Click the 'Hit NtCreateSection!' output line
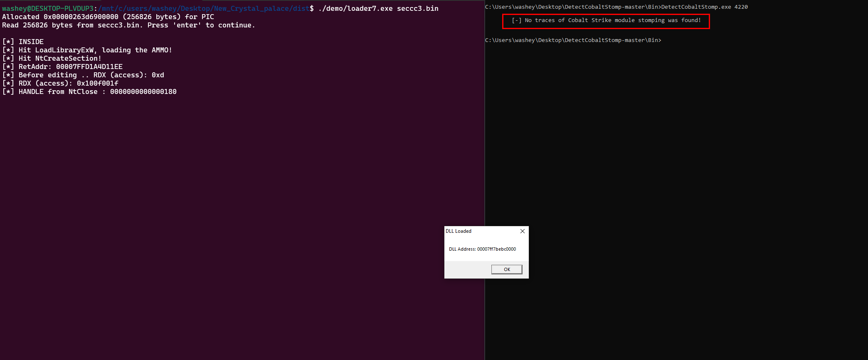The width and height of the screenshot is (868, 360). click(52, 58)
